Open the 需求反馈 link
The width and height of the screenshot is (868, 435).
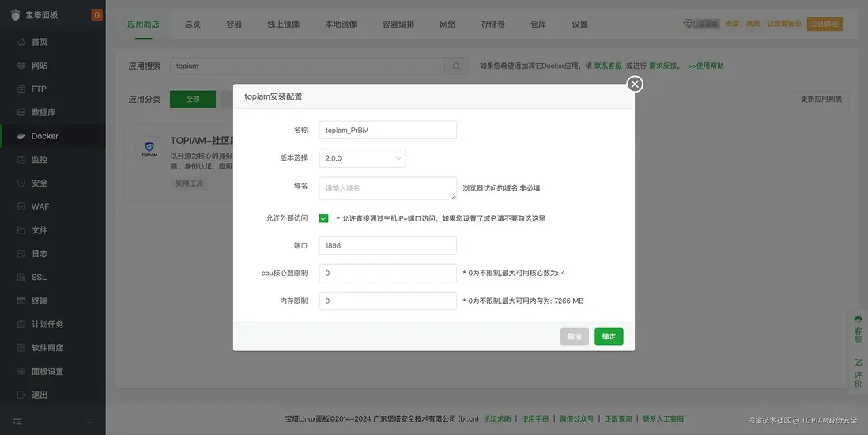[662, 66]
